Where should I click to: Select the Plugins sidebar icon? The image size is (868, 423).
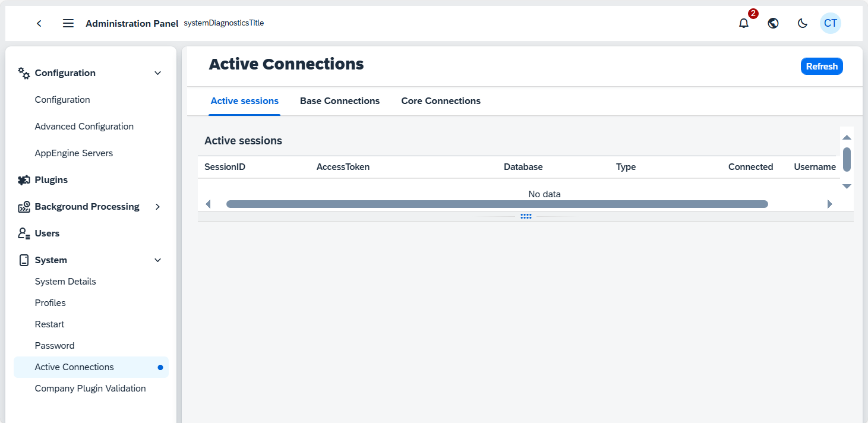coord(23,179)
